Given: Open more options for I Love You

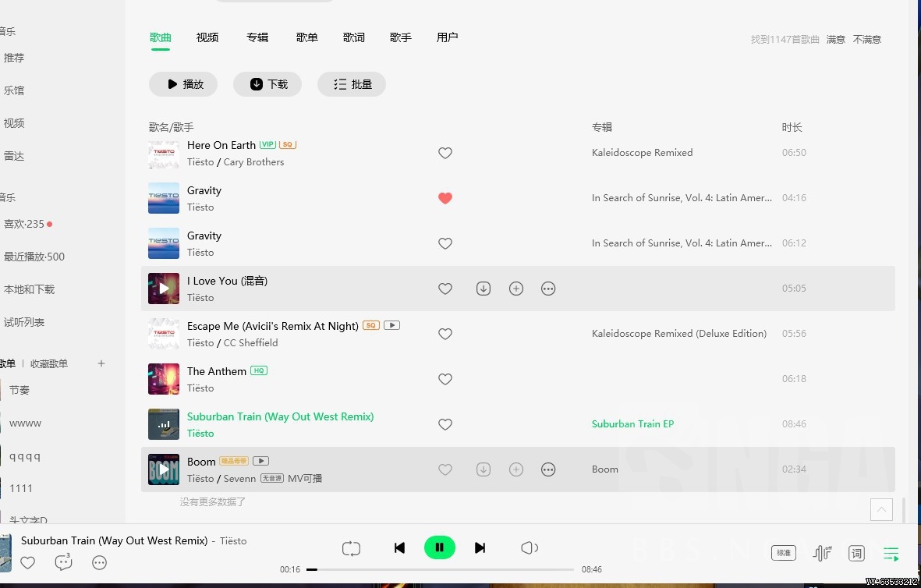Looking at the screenshot, I should (548, 288).
